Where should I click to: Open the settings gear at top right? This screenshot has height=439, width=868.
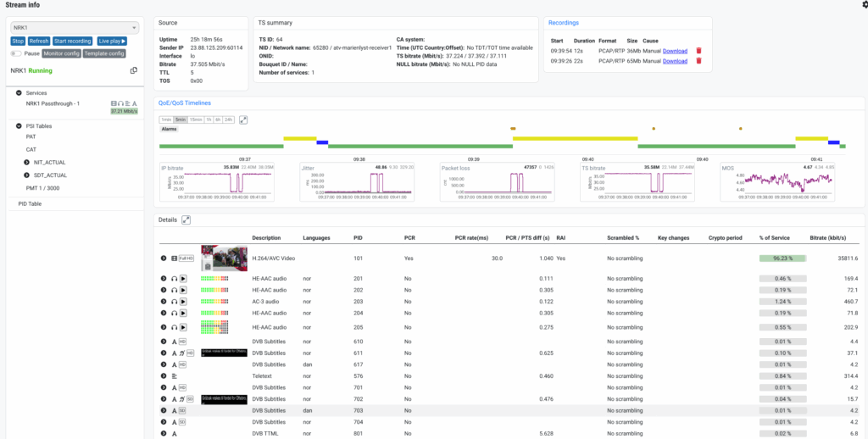coord(864,5)
